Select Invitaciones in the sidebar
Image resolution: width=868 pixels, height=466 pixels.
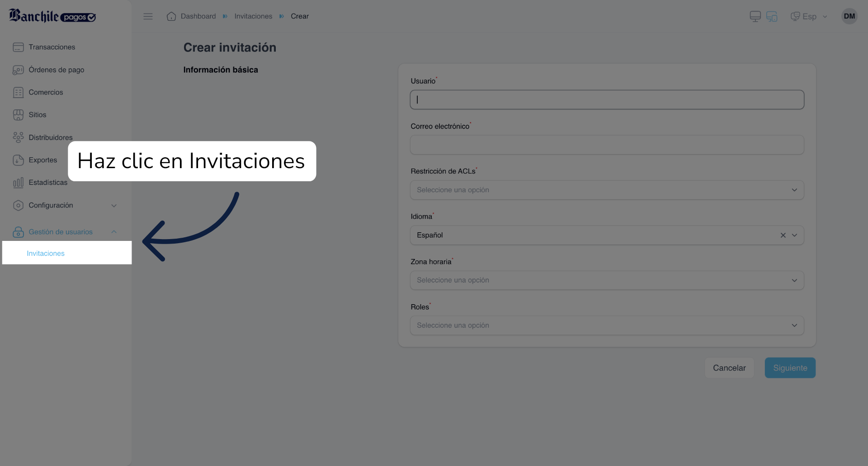(x=67, y=253)
